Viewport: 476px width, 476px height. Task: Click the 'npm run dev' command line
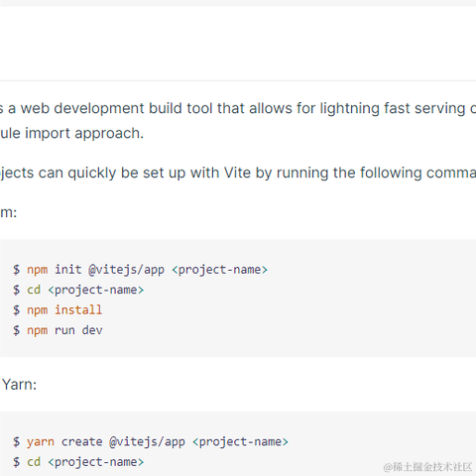[x=58, y=330]
